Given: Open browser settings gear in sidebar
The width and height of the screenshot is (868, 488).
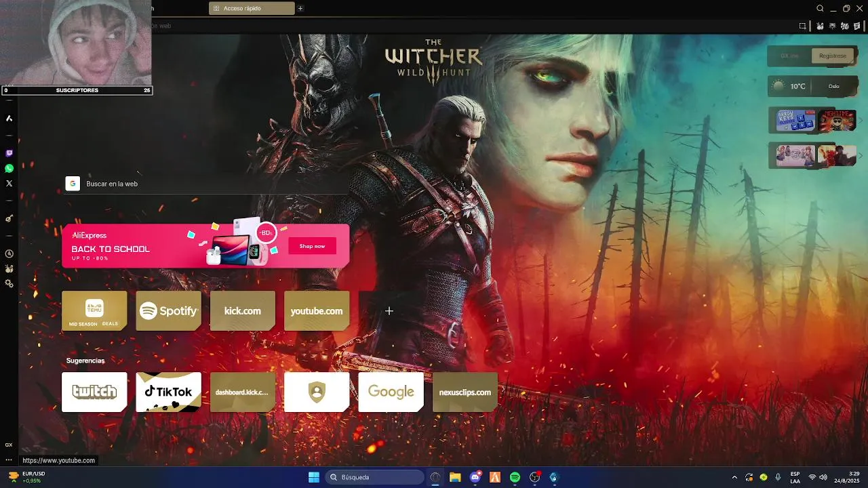Looking at the screenshot, I should point(9,284).
